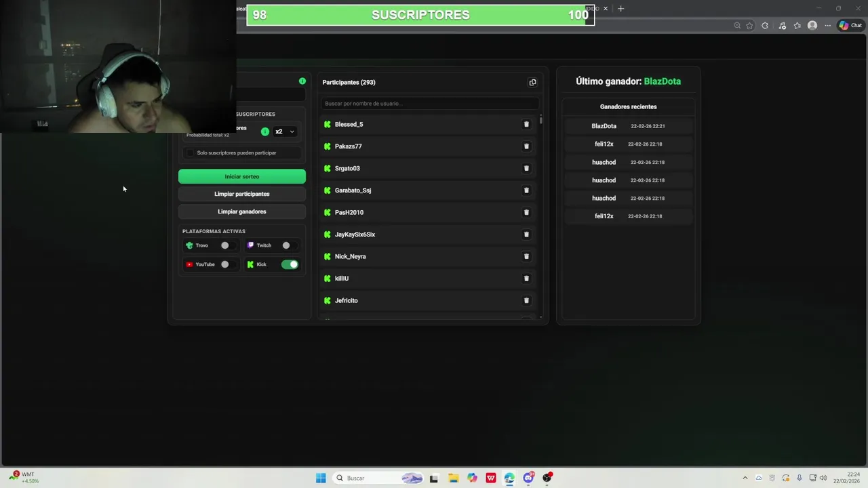The width and height of the screenshot is (868, 488).
Task: Open Discord from the taskbar
Action: pos(528,478)
